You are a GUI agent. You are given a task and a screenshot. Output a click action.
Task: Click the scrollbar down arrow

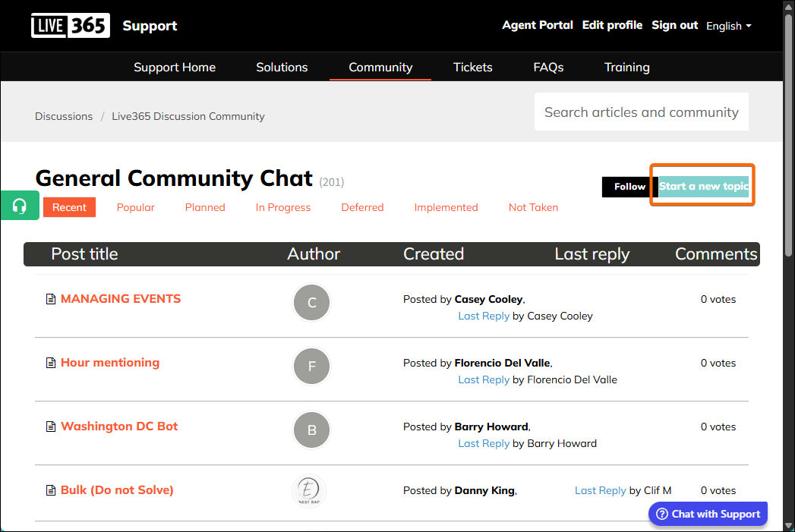coord(788,525)
